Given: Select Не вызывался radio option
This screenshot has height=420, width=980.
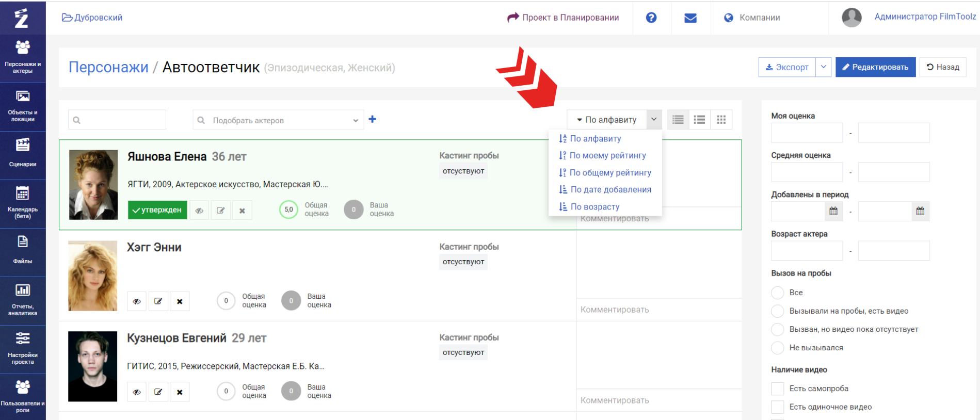Looking at the screenshot, I should 778,348.
